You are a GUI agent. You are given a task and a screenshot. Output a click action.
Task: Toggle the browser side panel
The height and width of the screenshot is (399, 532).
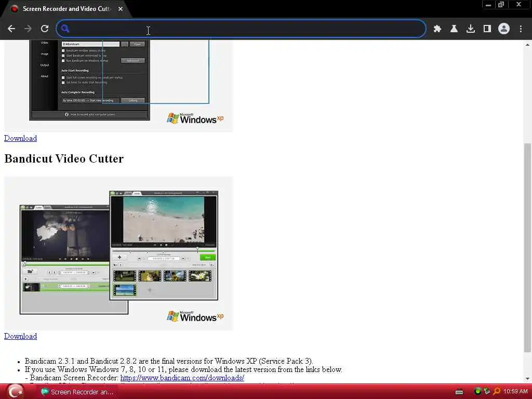pos(487,29)
